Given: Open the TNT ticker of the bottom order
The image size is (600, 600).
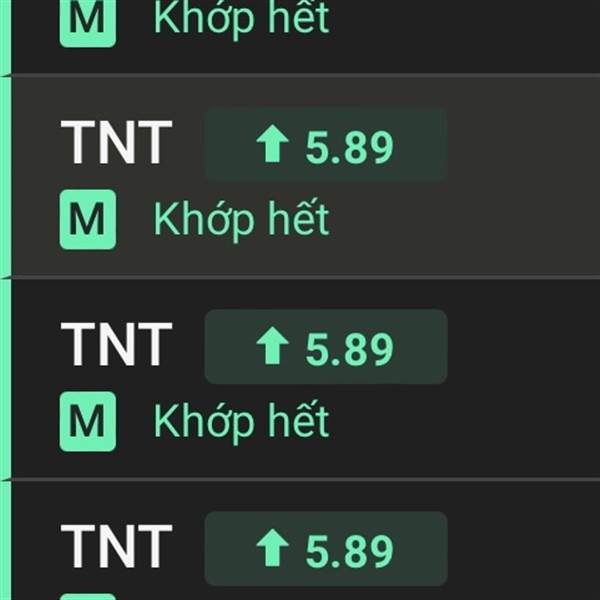Looking at the screenshot, I should tap(117, 546).
